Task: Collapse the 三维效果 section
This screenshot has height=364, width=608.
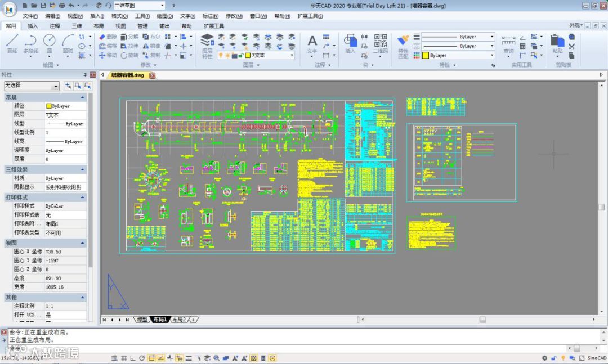Action: (x=82, y=169)
